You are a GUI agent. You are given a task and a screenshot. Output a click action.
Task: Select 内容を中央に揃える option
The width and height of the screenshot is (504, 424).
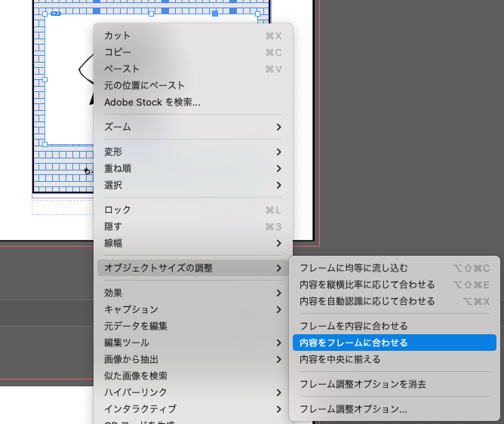(395, 359)
